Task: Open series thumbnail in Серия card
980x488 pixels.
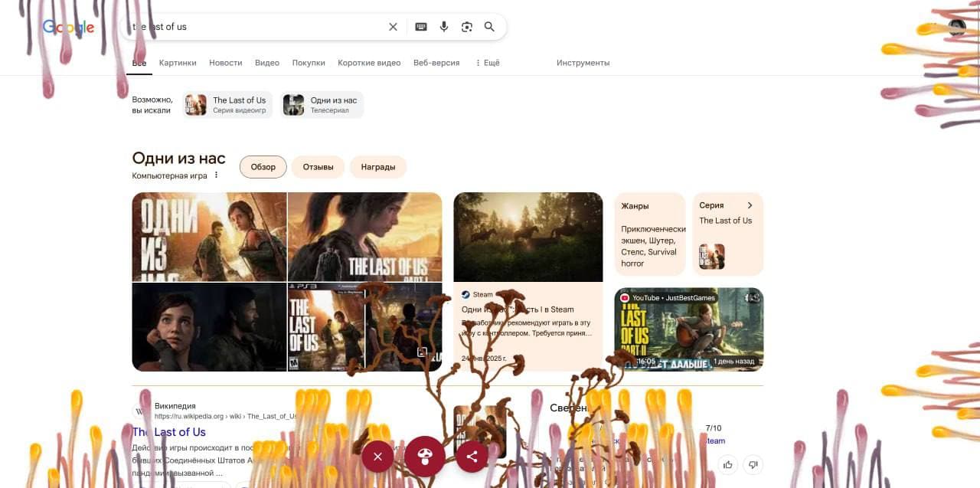Action: coord(712,257)
